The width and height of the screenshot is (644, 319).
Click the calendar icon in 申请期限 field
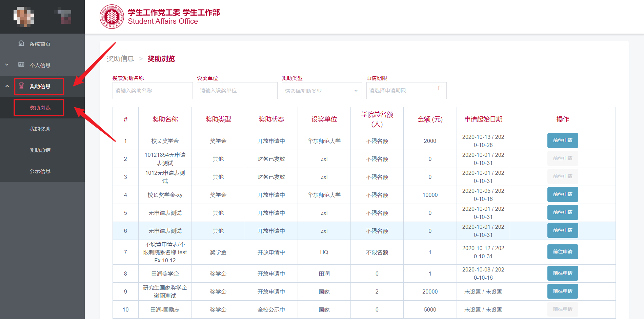pos(441,88)
